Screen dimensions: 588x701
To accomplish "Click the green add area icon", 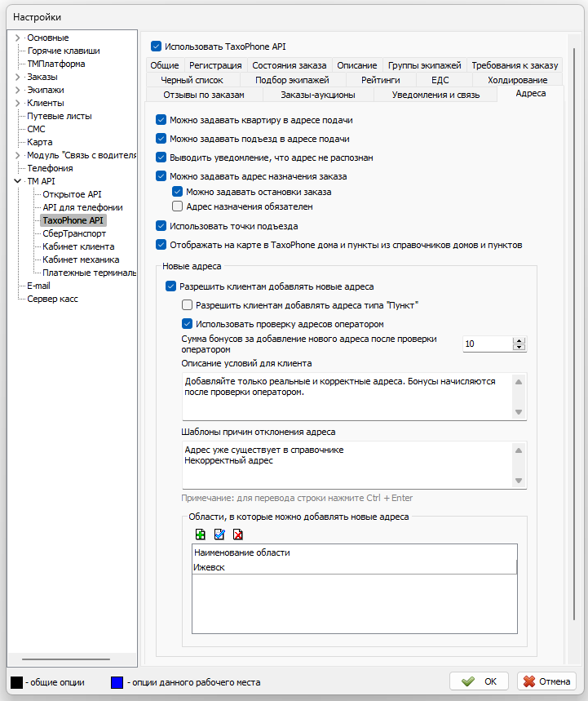I will [x=200, y=535].
